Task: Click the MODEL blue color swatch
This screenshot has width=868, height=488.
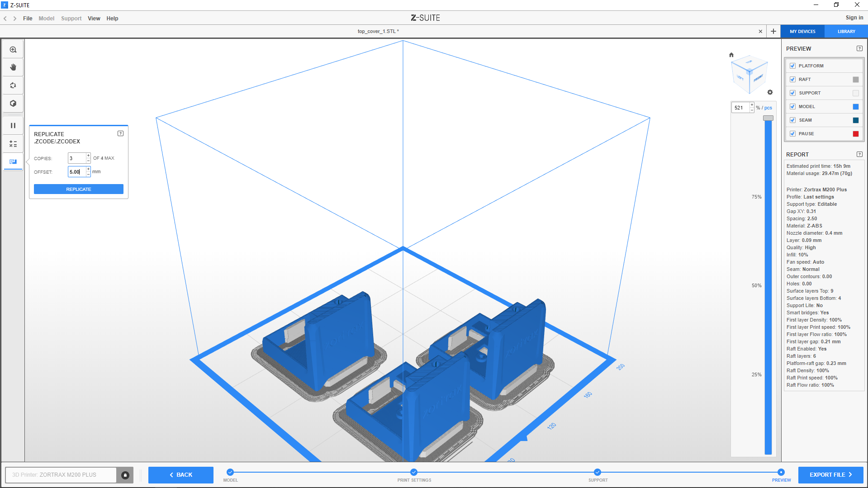Action: point(855,107)
